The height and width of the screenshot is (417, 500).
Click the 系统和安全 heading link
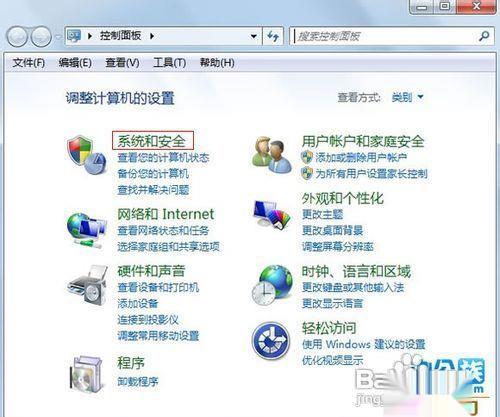pyautogui.click(x=153, y=140)
